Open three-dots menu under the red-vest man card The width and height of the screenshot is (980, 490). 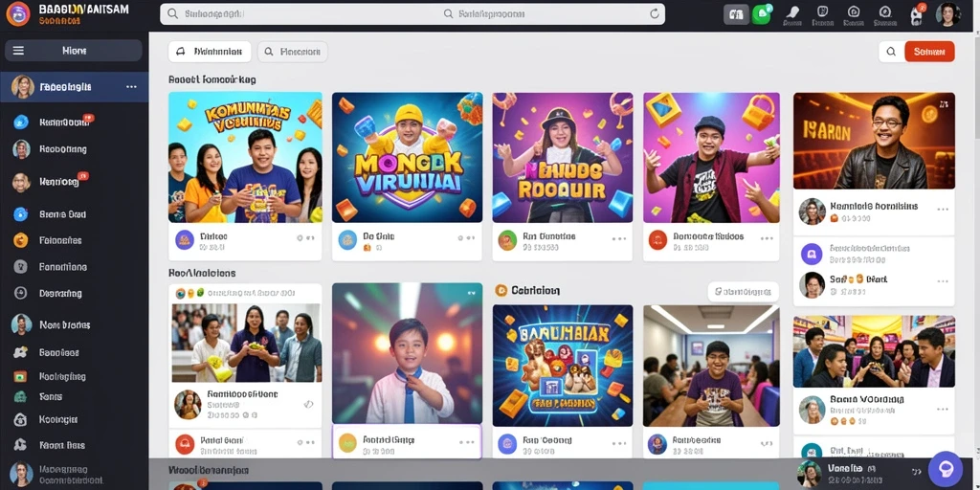(x=767, y=238)
